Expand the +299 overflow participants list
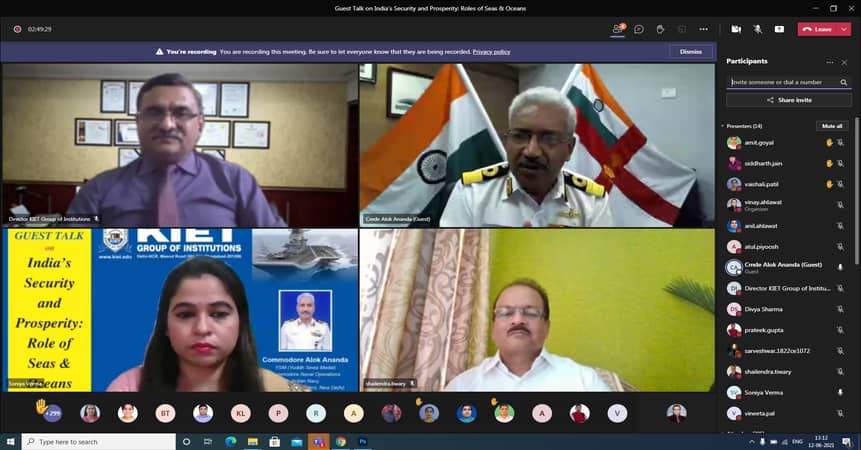This screenshot has width=861, height=450. pos(51,412)
